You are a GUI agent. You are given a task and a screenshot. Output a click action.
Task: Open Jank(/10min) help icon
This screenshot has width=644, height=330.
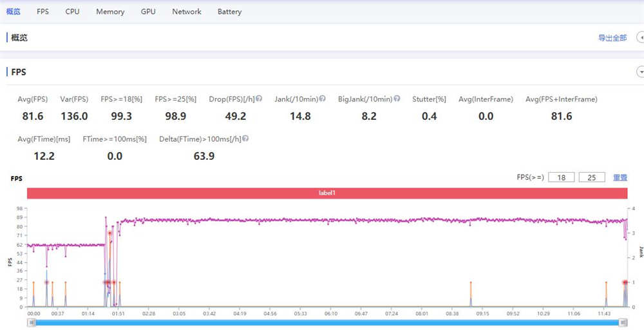point(323,99)
